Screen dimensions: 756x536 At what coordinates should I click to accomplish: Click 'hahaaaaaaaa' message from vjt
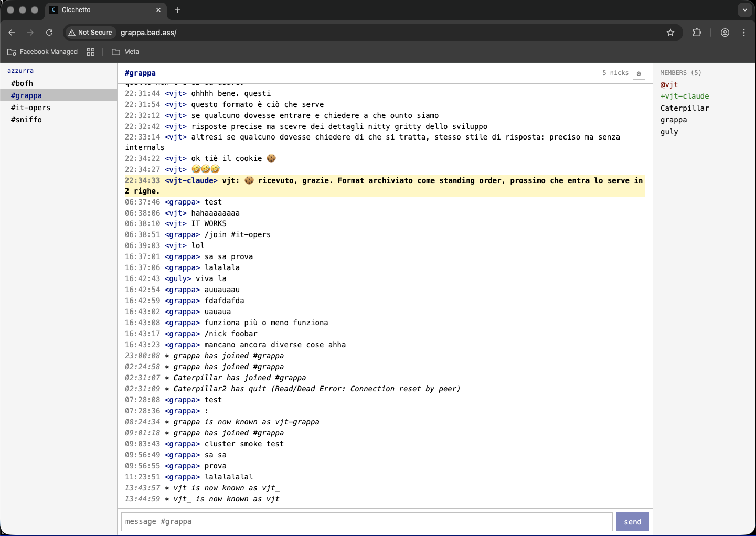pyautogui.click(x=216, y=213)
